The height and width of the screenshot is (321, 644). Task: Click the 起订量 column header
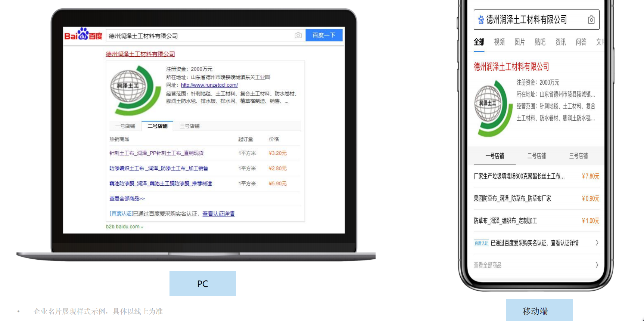[x=246, y=139]
